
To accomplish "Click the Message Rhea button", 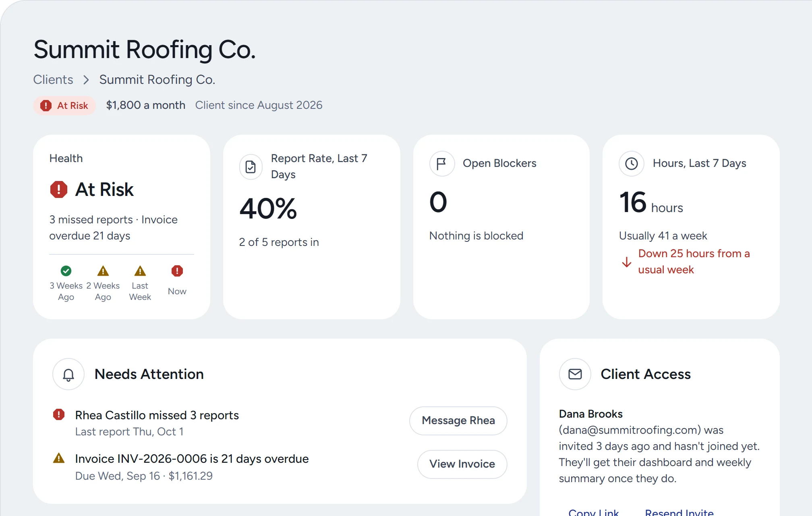I will click(458, 420).
